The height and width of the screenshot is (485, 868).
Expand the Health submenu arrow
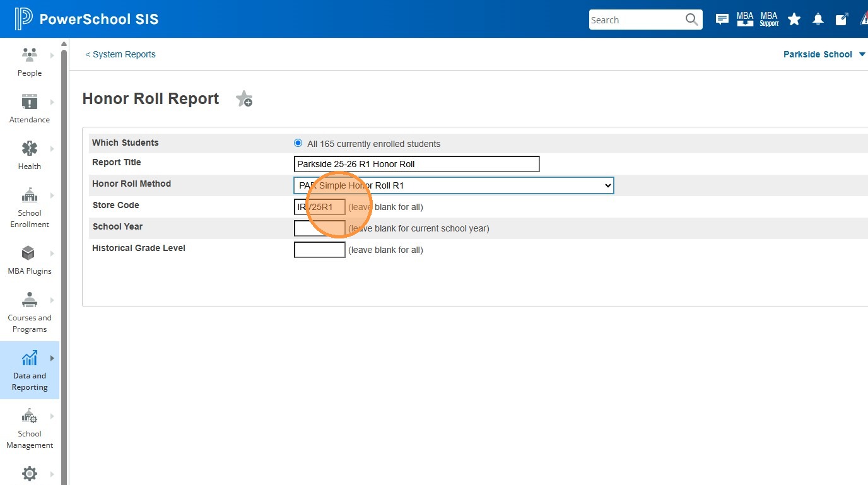pyautogui.click(x=52, y=149)
